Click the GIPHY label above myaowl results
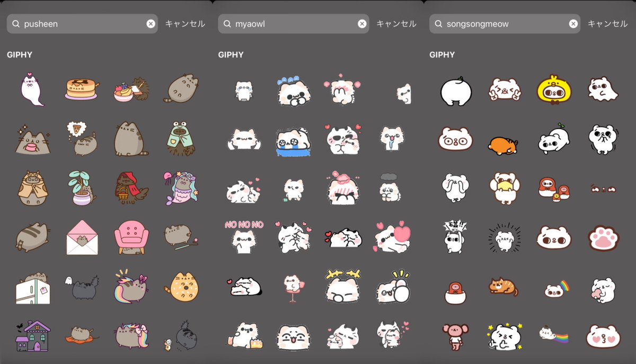The width and height of the screenshot is (636, 364). tap(231, 55)
